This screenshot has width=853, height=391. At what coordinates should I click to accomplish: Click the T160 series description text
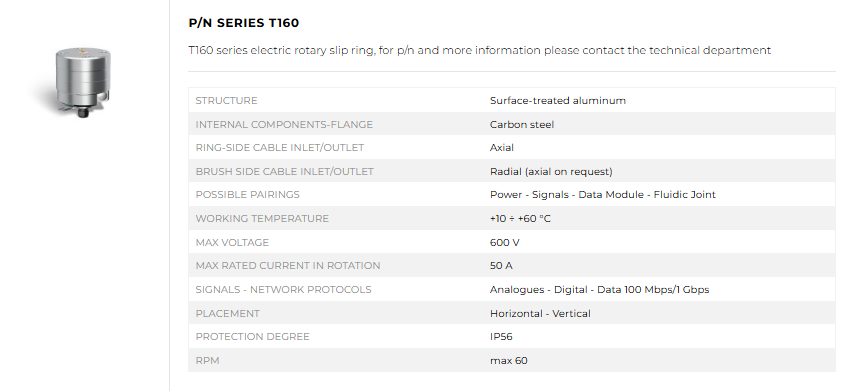tap(480, 51)
